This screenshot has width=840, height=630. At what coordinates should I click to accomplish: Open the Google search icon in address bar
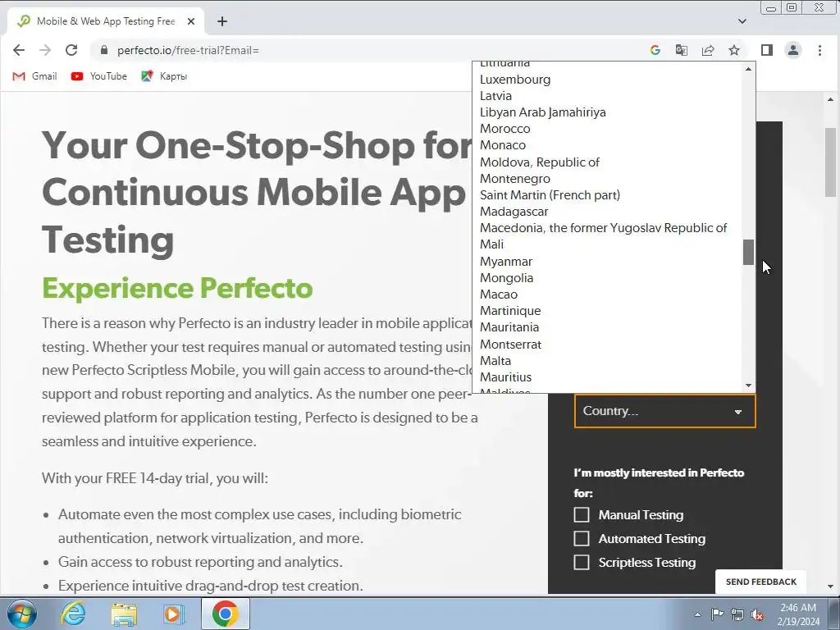(x=655, y=50)
